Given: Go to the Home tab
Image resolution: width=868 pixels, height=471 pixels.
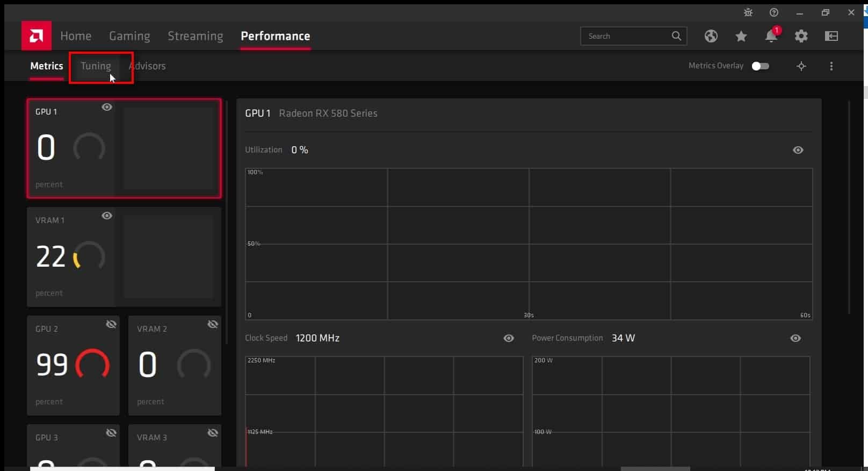Looking at the screenshot, I should 76,36.
